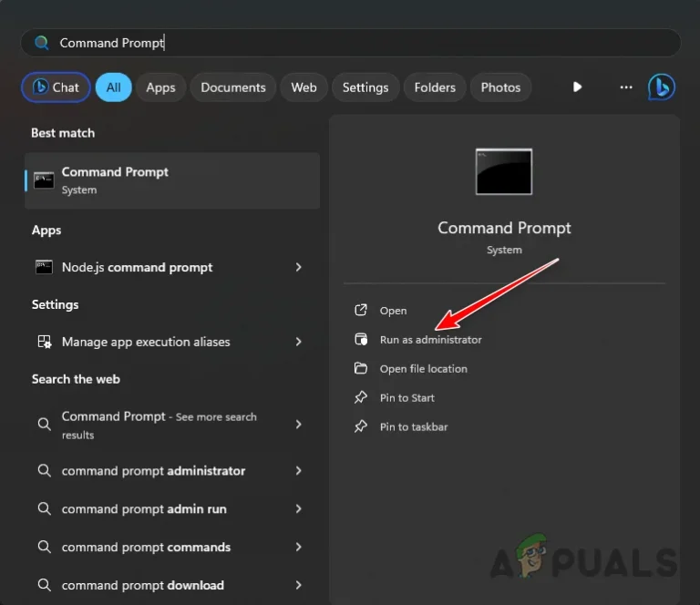Image resolution: width=700 pixels, height=605 pixels.
Task: Switch to the Apps filter tab
Action: [160, 87]
